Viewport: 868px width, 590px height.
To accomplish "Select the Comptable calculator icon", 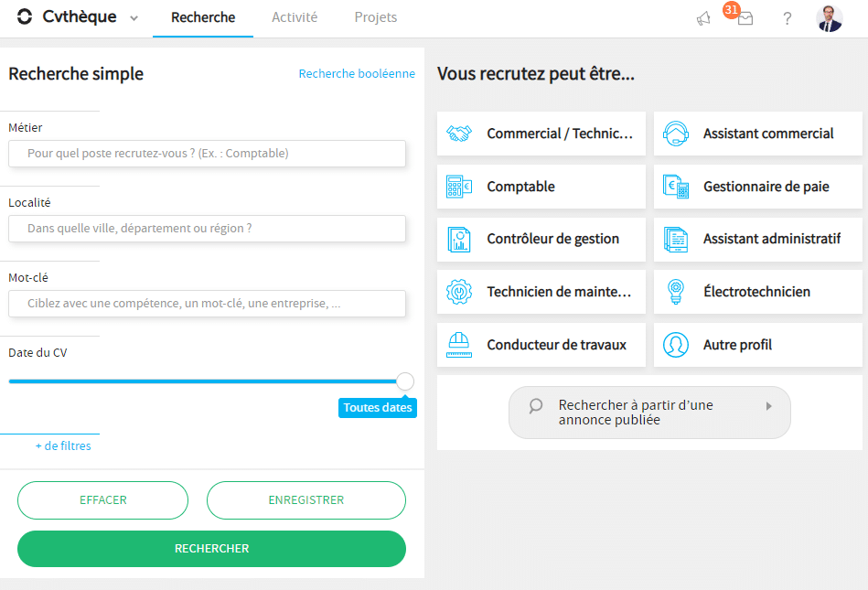I will (458, 187).
